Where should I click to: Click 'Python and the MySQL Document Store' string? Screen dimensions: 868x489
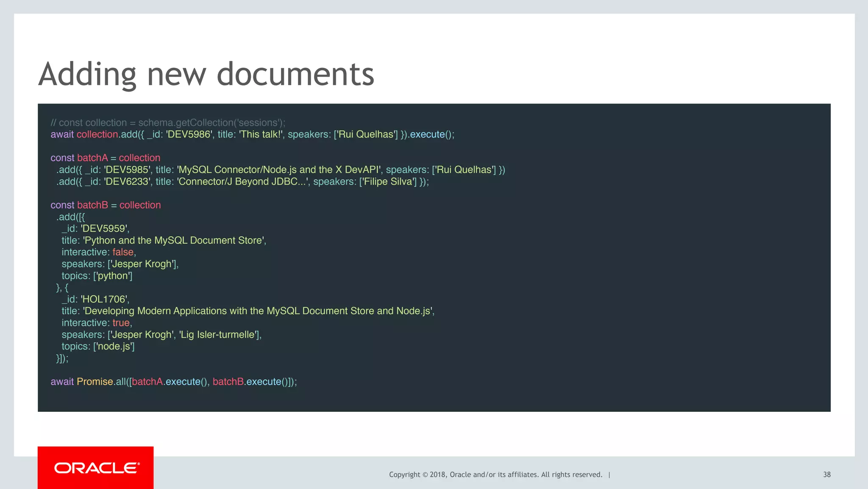tap(174, 240)
